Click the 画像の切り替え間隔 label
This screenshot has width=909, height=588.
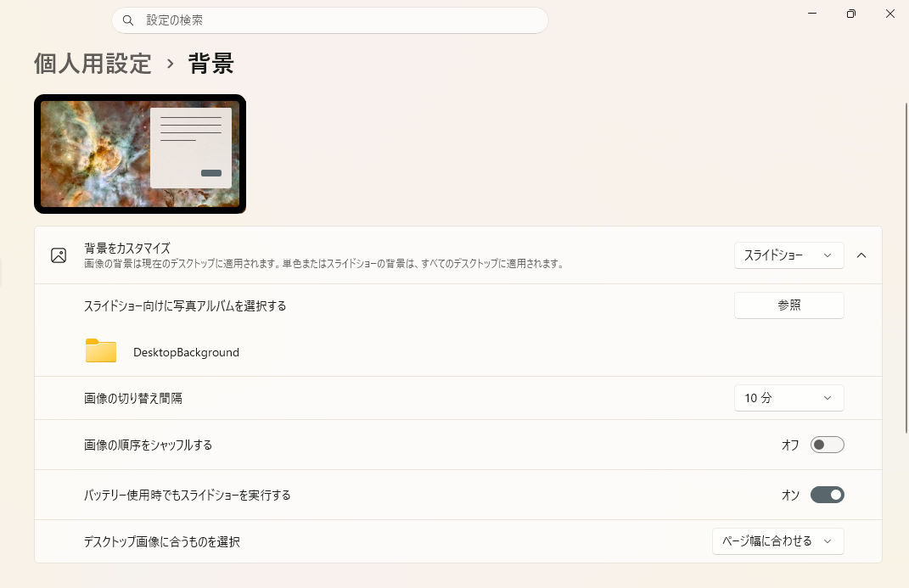133,399
